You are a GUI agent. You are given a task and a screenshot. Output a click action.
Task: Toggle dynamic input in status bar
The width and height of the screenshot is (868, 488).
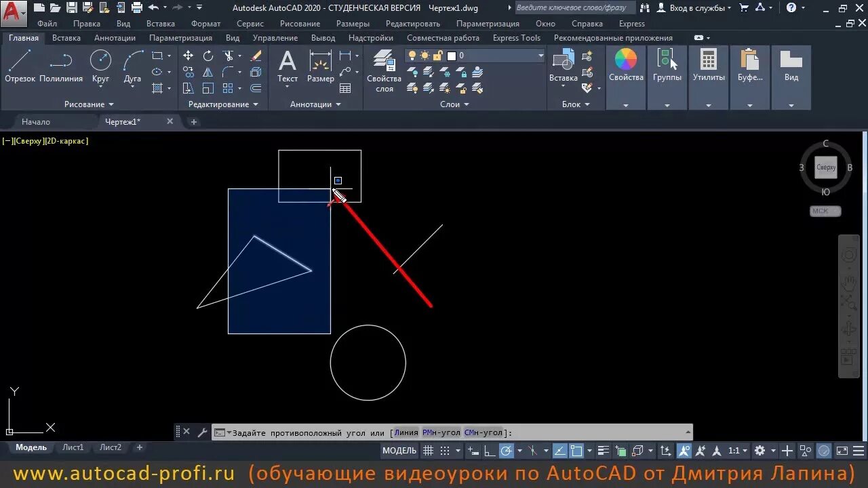tap(473, 451)
